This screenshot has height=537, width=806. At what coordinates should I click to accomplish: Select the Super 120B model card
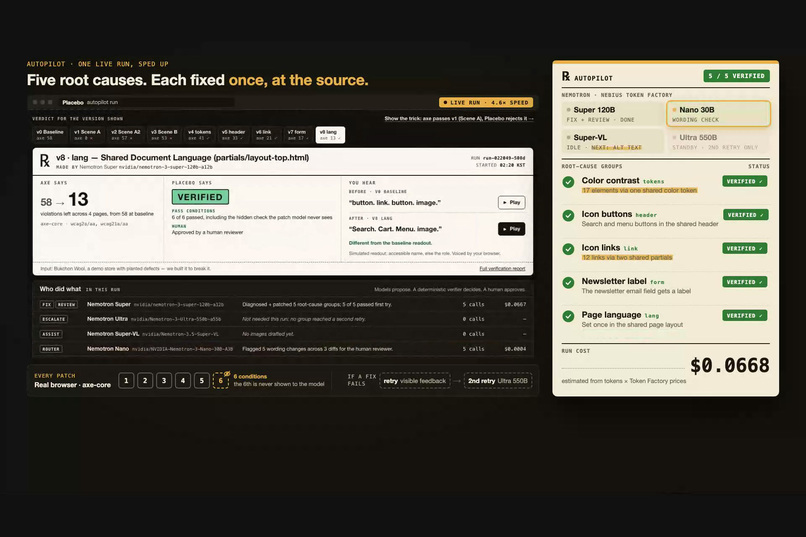click(x=613, y=114)
